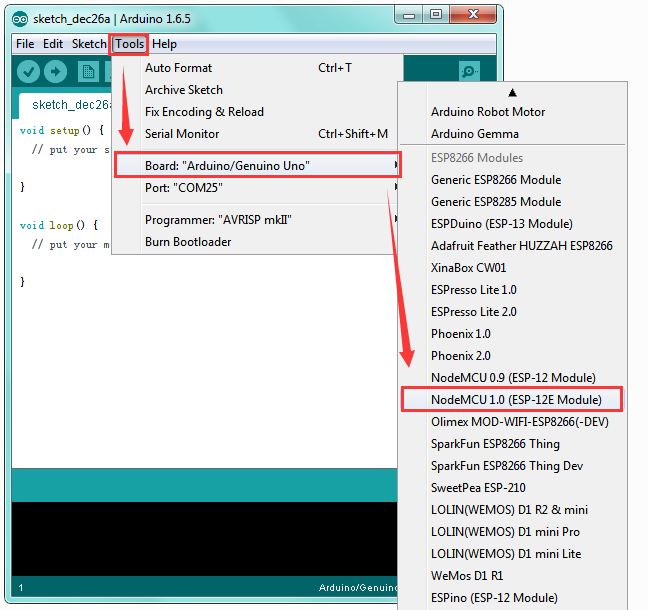Expand the Programmer "AVRISP mkII" submenu

pyautogui.click(x=257, y=220)
